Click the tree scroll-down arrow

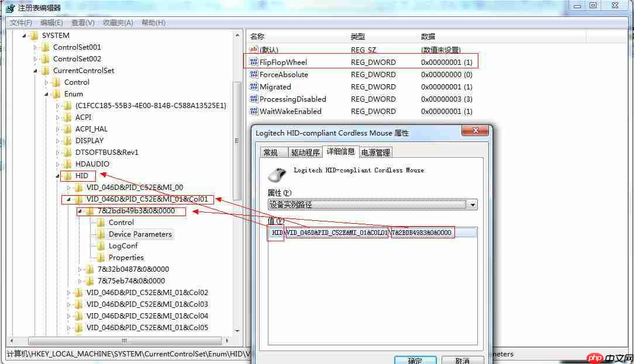pyautogui.click(x=237, y=331)
